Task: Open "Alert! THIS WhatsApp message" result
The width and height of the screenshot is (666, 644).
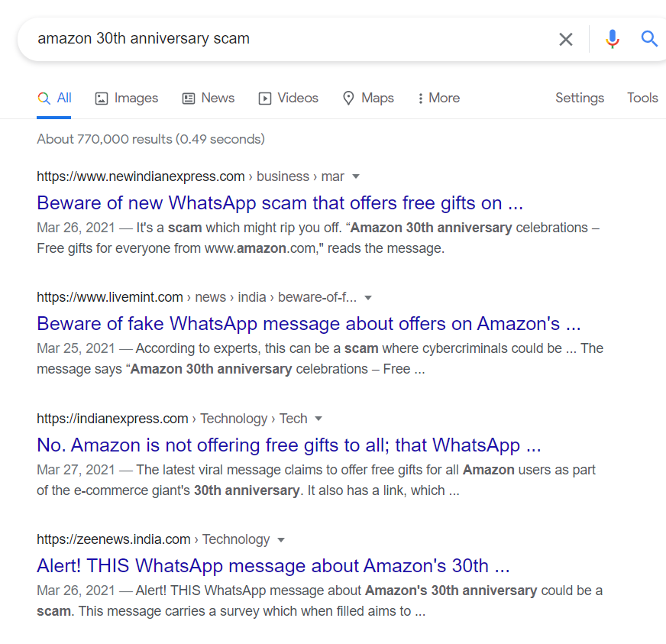Action: click(x=273, y=566)
